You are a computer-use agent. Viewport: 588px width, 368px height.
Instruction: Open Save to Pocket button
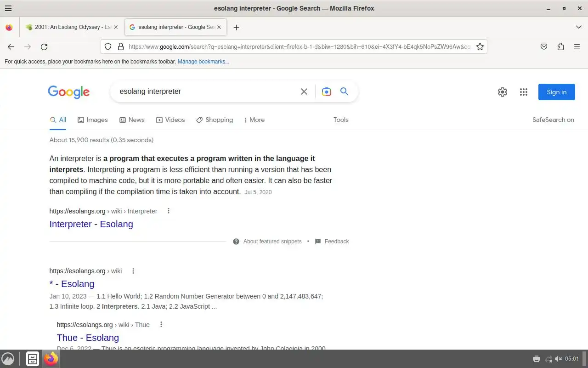coord(544,46)
